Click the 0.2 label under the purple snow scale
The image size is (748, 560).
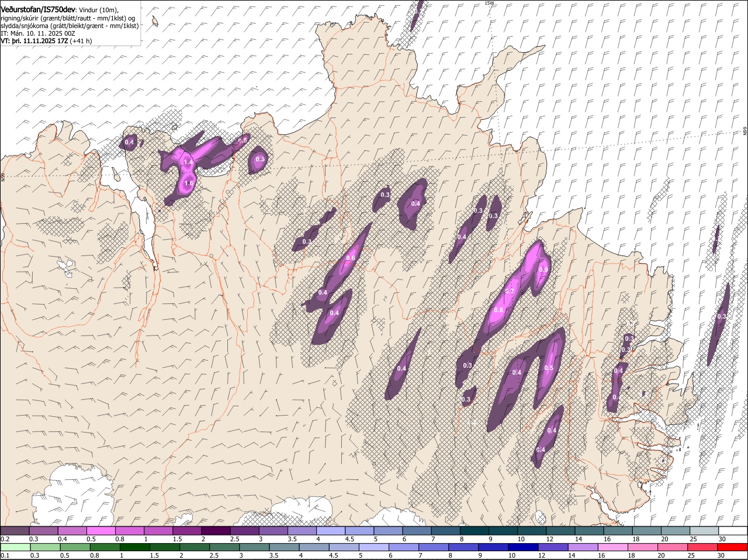pos(5,538)
